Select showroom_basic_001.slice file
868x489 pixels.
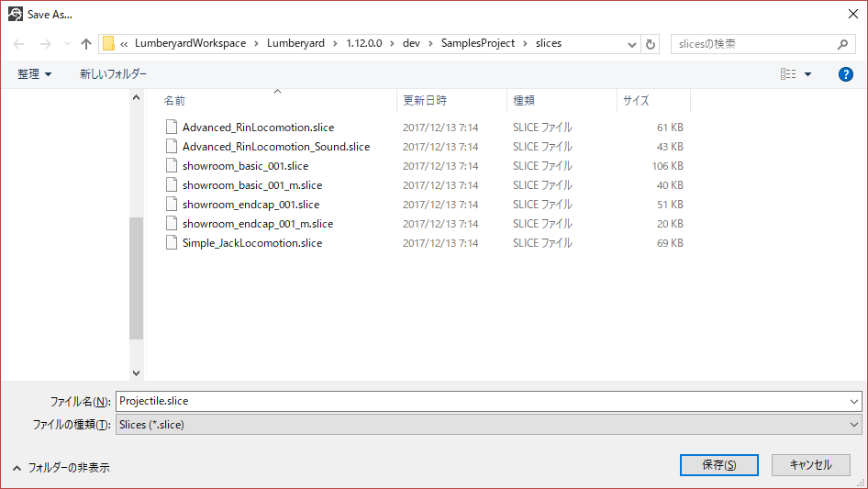(x=245, y=166)
